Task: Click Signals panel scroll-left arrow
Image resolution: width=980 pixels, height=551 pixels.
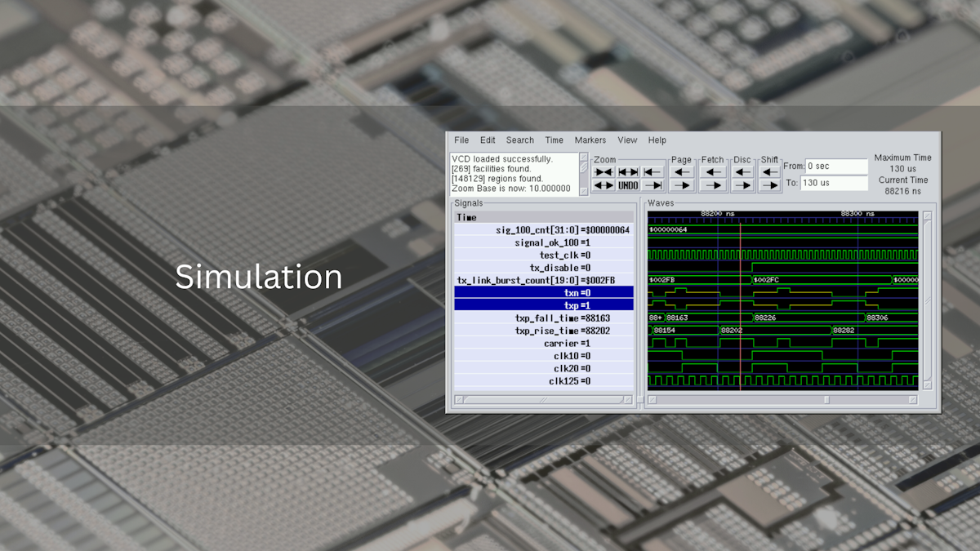Action: tap(459, 399)
